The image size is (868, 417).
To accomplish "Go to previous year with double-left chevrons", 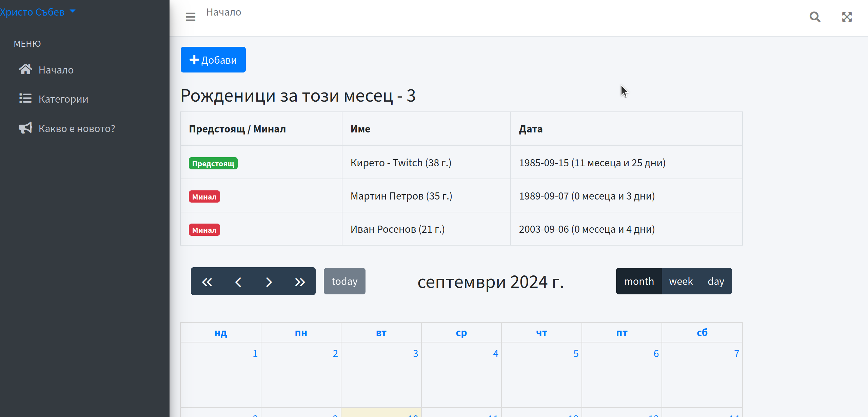I will (x=207, y=282).
